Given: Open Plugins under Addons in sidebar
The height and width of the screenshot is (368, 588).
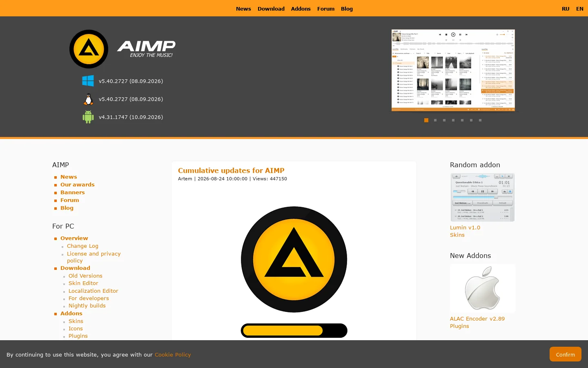Looking at the screenshot, I should 78,336.
